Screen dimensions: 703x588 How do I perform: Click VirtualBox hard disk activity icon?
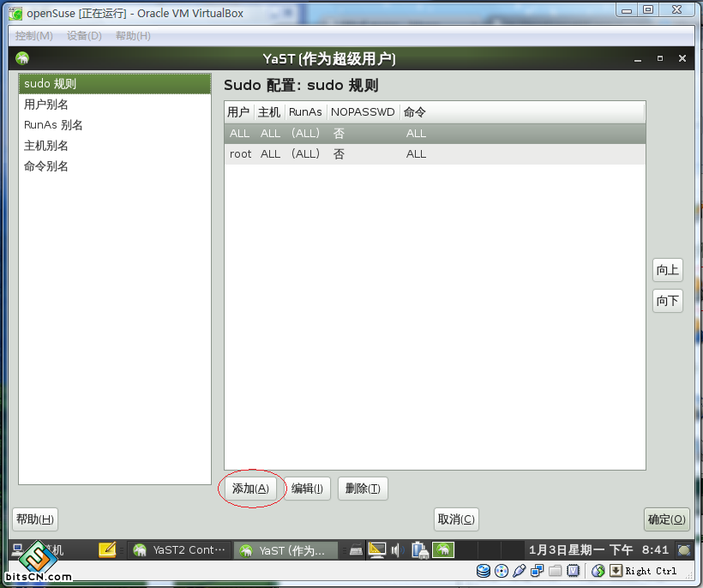(x=484, y=571)
